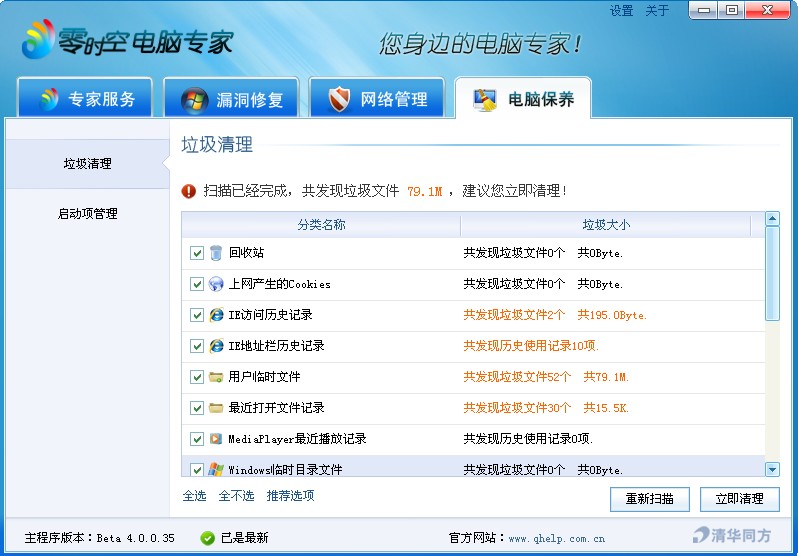Click the MediaPlayer icon in the list
798x556 pixels.
point(216,438)
